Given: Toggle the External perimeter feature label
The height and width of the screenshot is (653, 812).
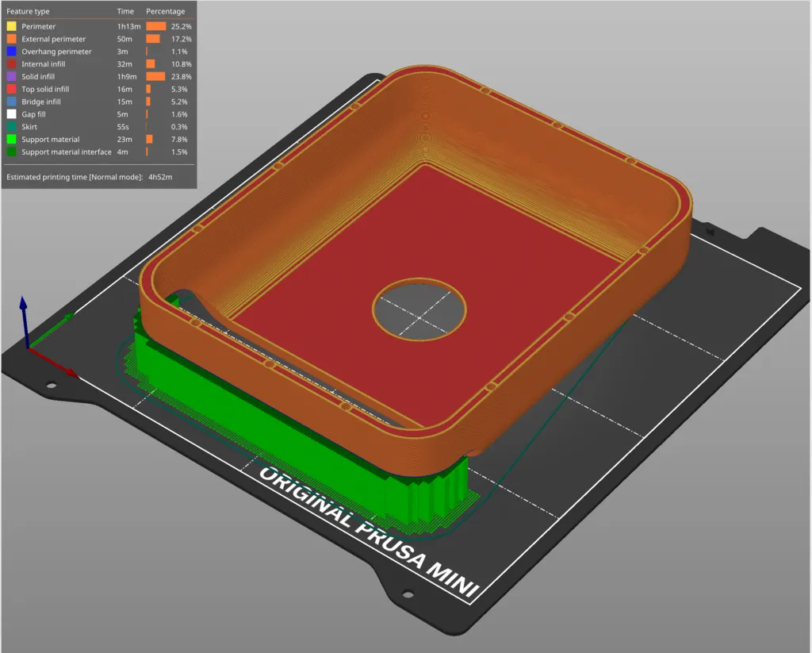Looking at the screenshot, I should (x=53, y=39).
